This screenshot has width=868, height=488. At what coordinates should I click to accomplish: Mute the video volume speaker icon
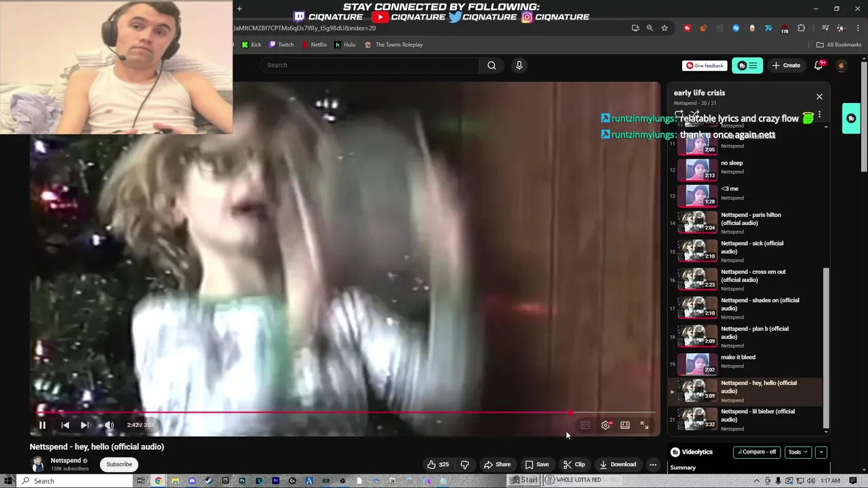tap(108, 425)
